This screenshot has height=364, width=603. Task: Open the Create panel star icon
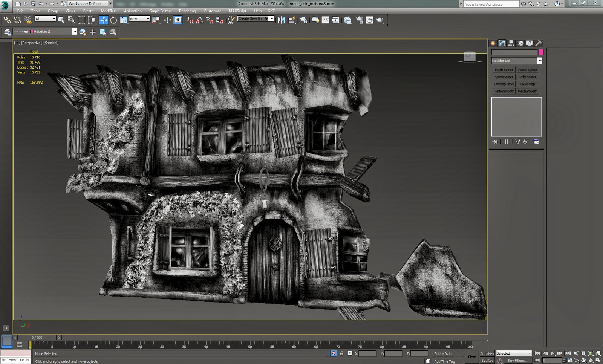pyautogui.click(x=493, y=43)
